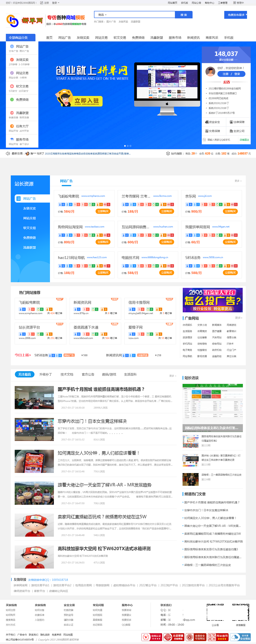Click the 拼单网 logo in the header

[25, 20]
